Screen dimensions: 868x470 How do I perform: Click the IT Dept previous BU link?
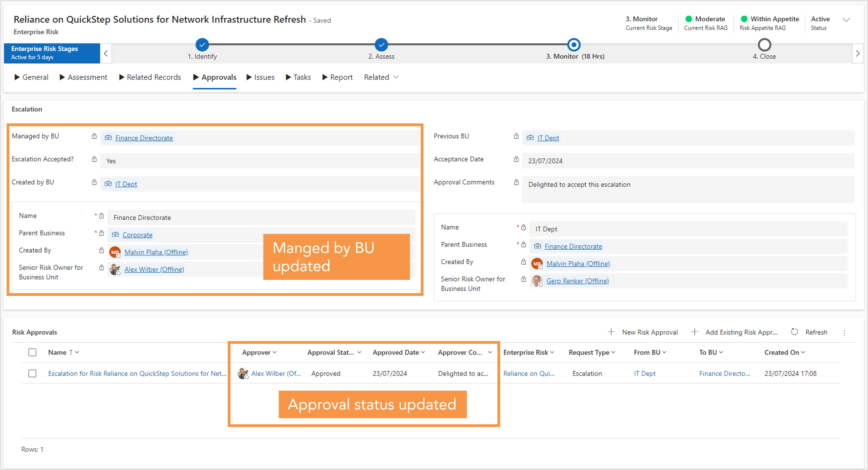coord(546,137)
